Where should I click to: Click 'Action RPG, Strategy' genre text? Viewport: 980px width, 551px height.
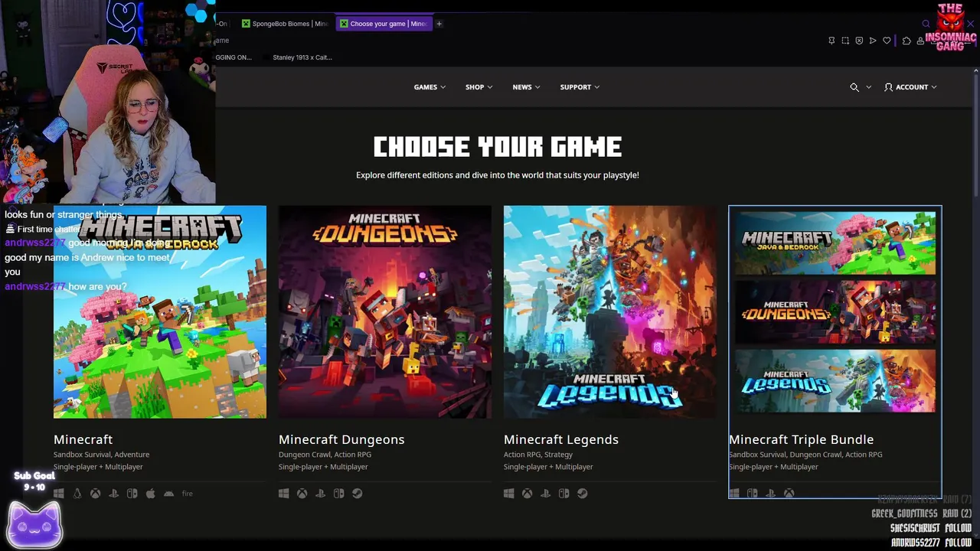538,455
